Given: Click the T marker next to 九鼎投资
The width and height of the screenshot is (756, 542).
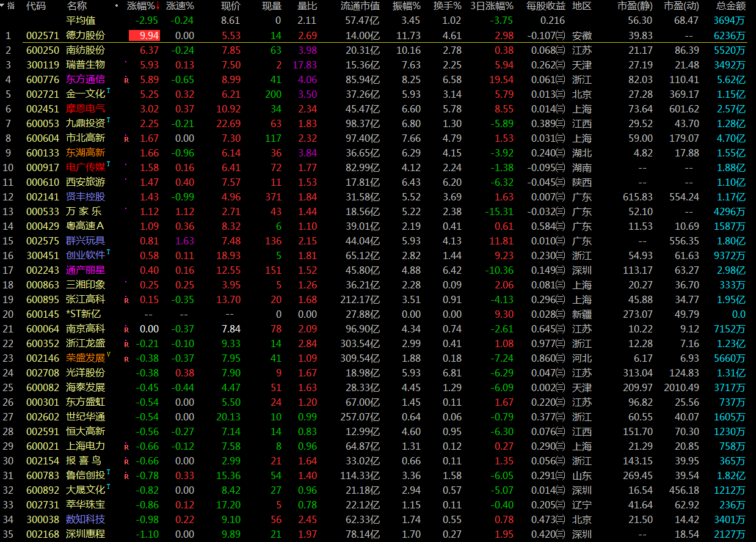Looking at the screenshot, I should (108, 120).
